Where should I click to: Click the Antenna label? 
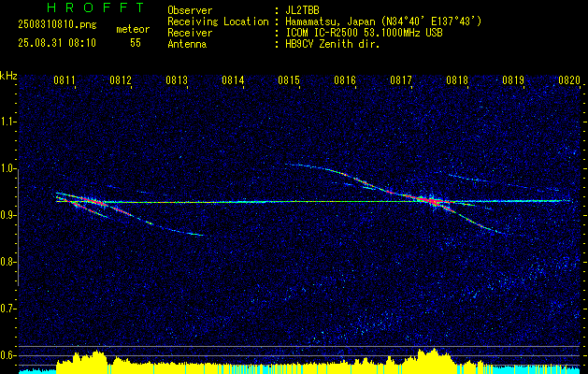tap(187, 44)
